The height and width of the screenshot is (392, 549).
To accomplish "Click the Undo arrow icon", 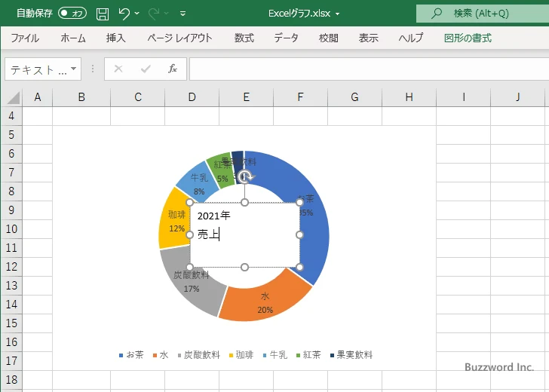I will 124,14.
